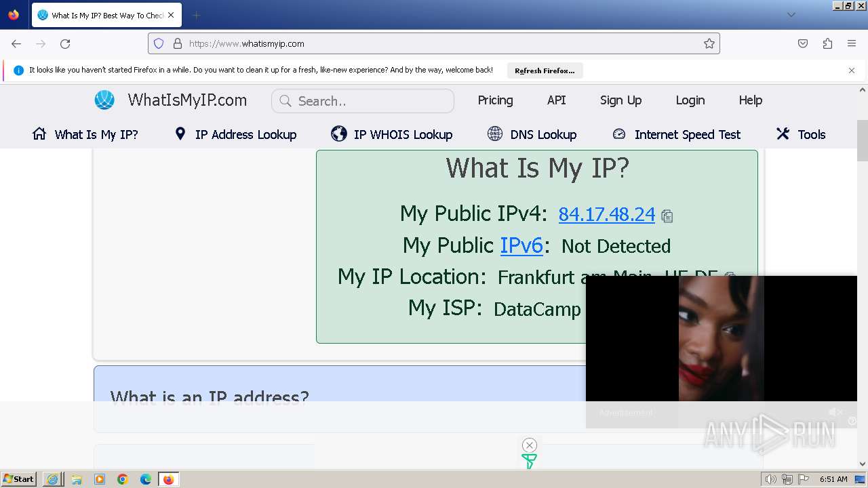This screenshot has width=868, height=488.
Task: Follow the IPv6 link
Action: click(521, 245)
